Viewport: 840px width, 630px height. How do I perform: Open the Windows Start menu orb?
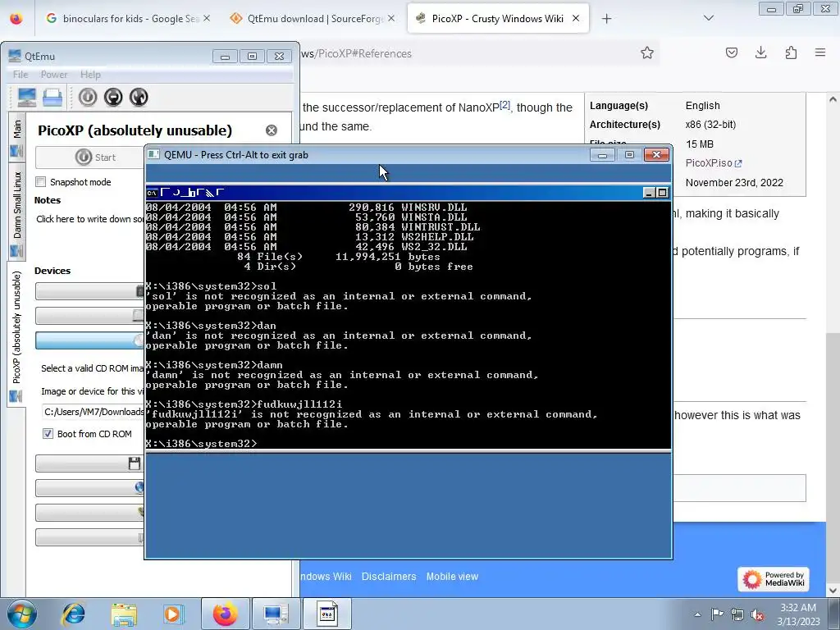[22, 614]
